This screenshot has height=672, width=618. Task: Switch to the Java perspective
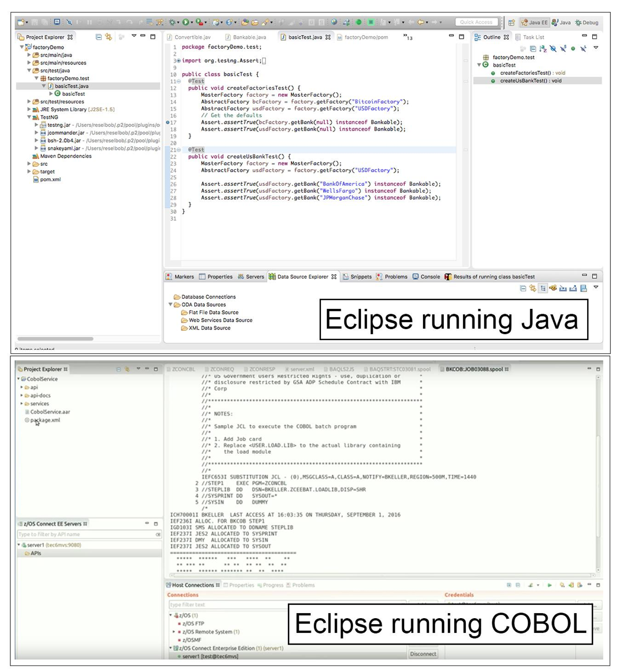[561, 23]
